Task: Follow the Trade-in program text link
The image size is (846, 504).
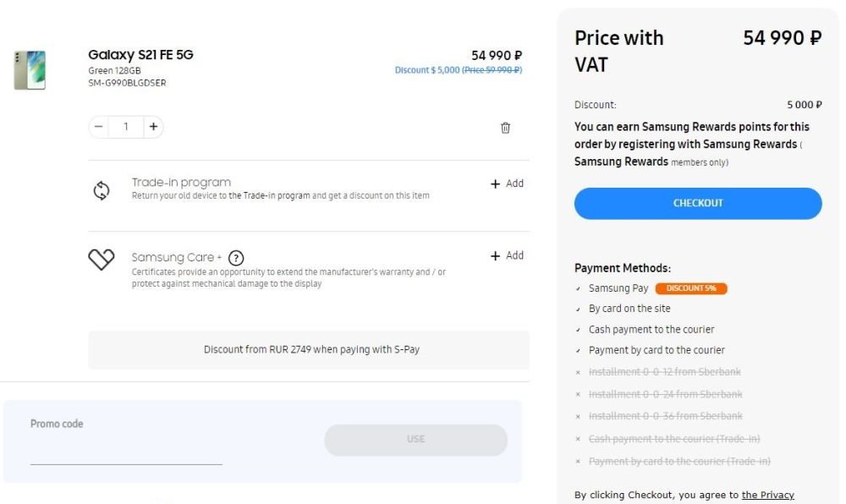Action: [x=269, y=196]
